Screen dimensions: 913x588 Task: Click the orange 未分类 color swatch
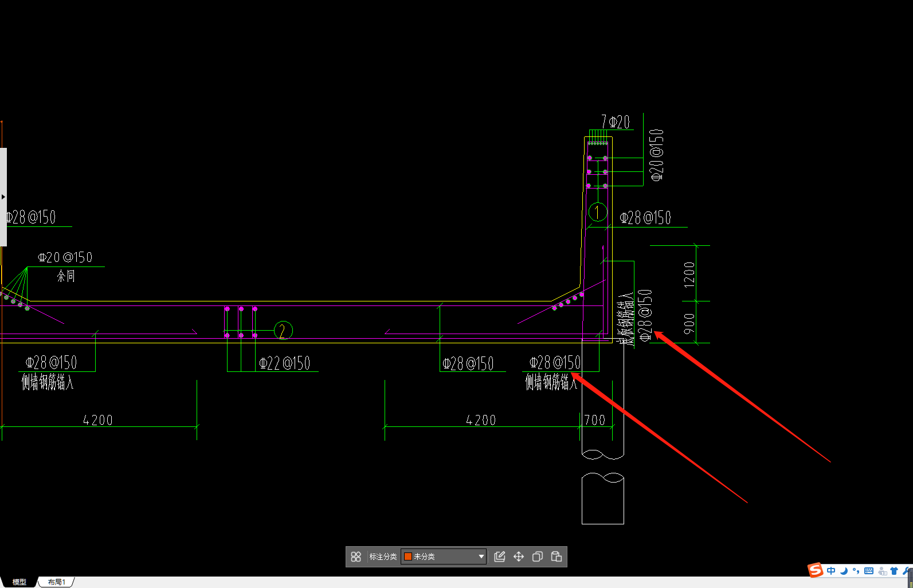pyautogui.click(x=408, y=556)
